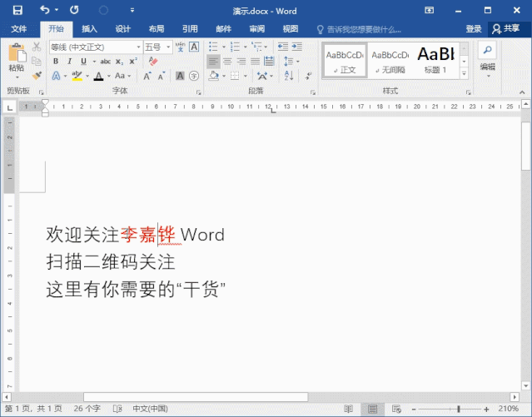Open font color dropdown arrow
The image size is (532, 417).
[109, 76]
